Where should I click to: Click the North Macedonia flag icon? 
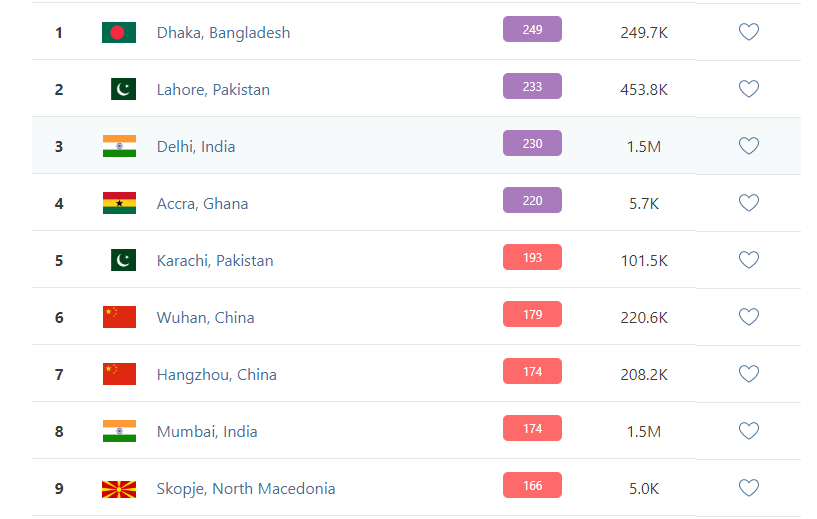point(119,489)
